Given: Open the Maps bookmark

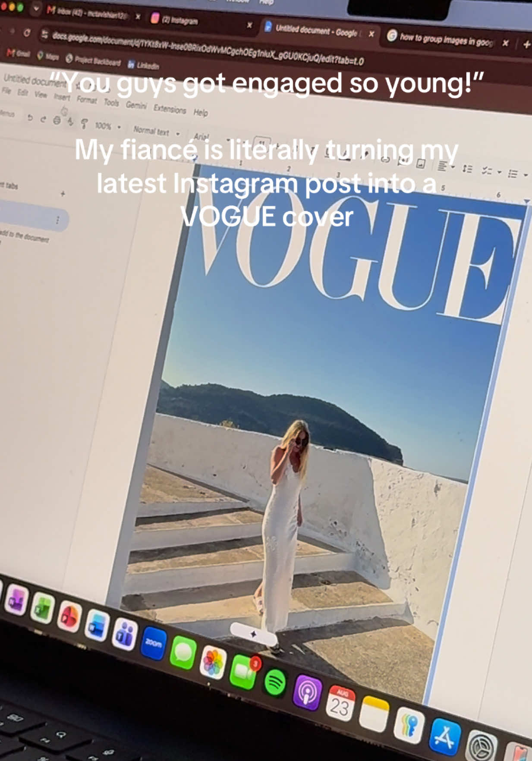Looking at the screenshot, I should coord(48,57).
